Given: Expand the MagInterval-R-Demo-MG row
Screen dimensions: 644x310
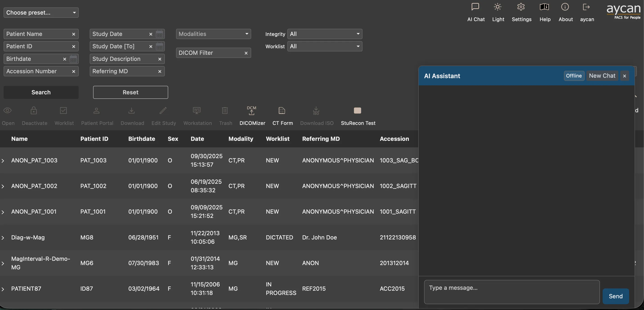Looking at the screenshot, I should coord(3,263).
